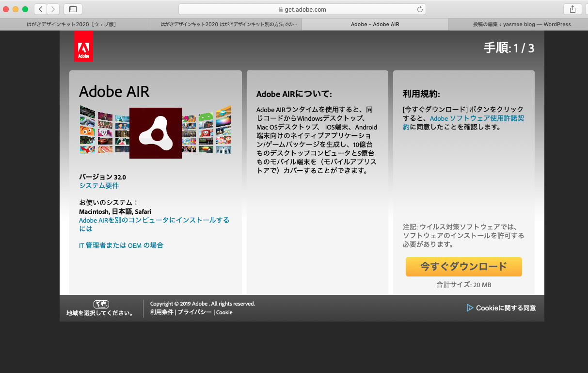The image size is (588, 373).
Task: Open the Share button in toolbar
Action: click(x=572, y=9)
